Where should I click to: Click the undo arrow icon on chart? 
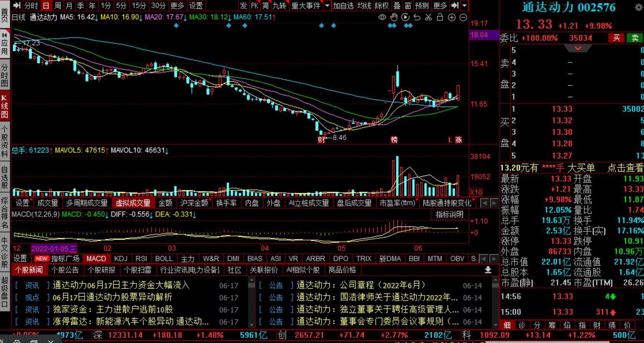pos(417,17)
